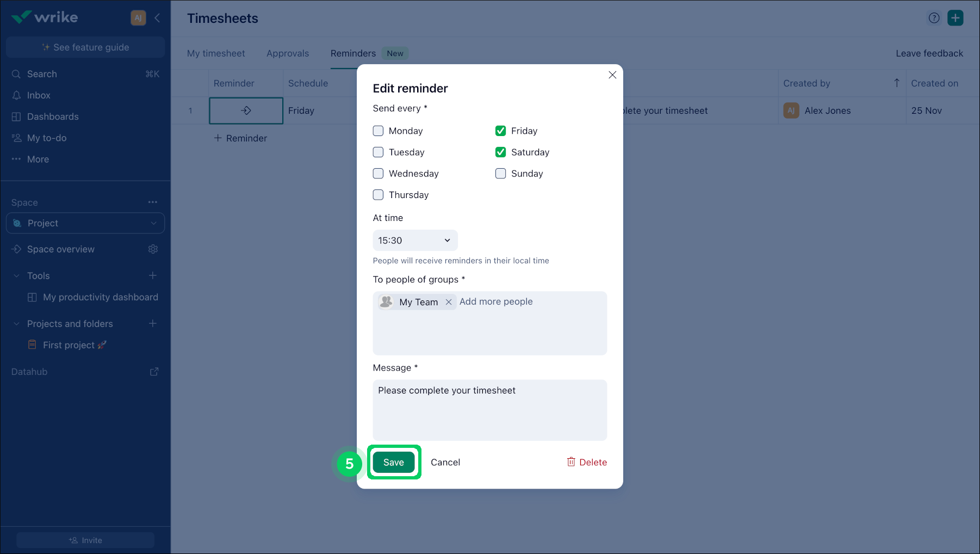The image size is (980, 554).
Task: Click the Save button
Action: pos(393,463)
